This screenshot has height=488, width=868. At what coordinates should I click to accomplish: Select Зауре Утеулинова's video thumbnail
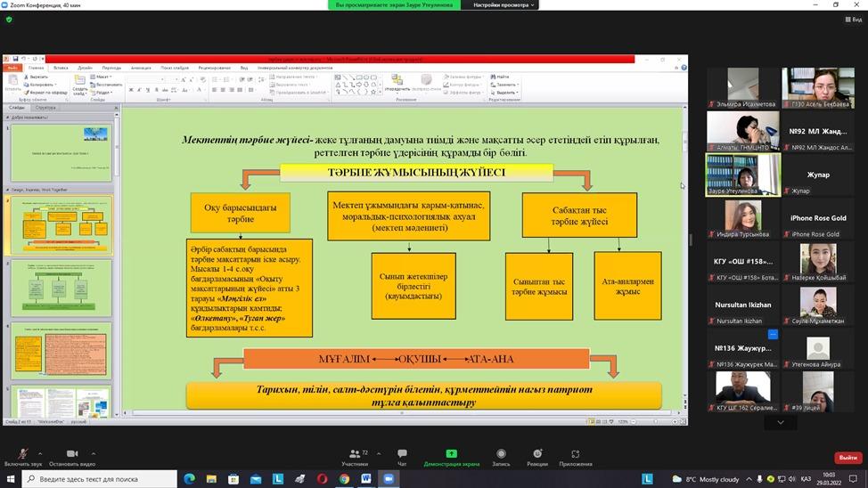pyautogui.click(x=742, y=174)
